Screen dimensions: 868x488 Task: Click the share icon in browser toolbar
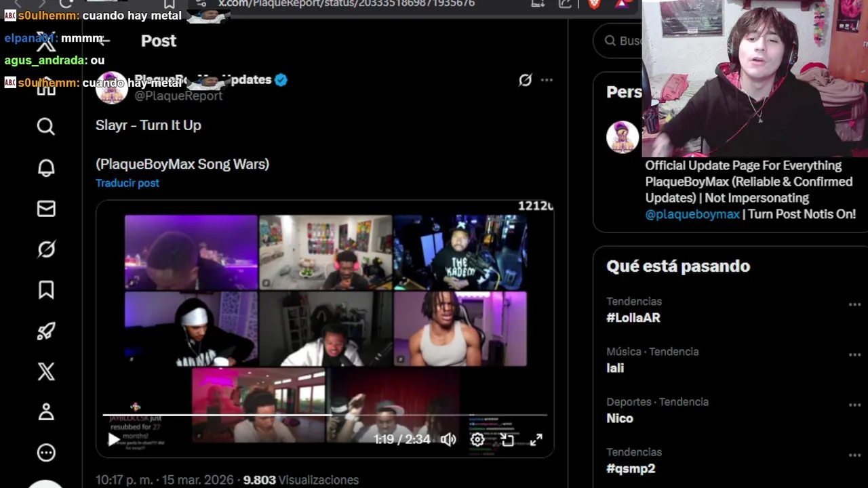click(565, 4)
